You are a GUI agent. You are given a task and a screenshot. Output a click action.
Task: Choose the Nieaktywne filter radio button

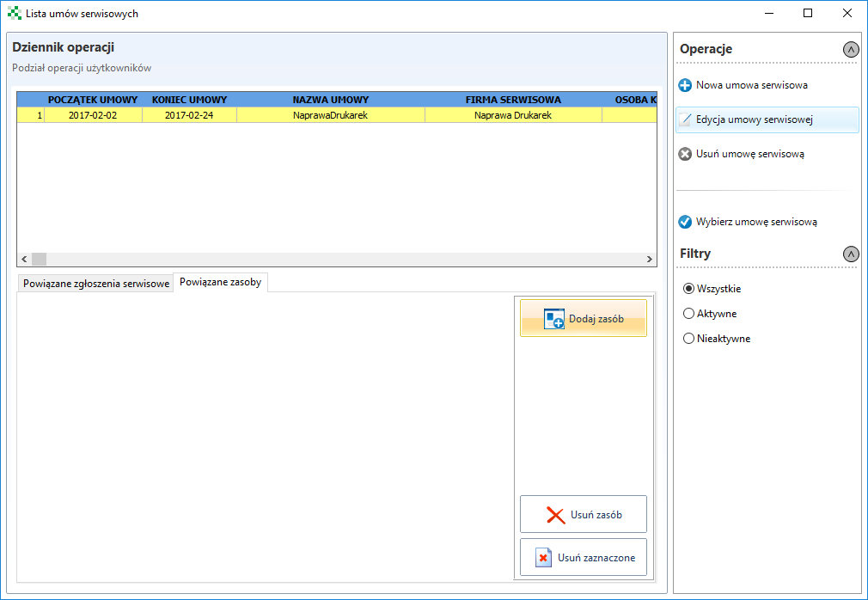tap(688, 339)
